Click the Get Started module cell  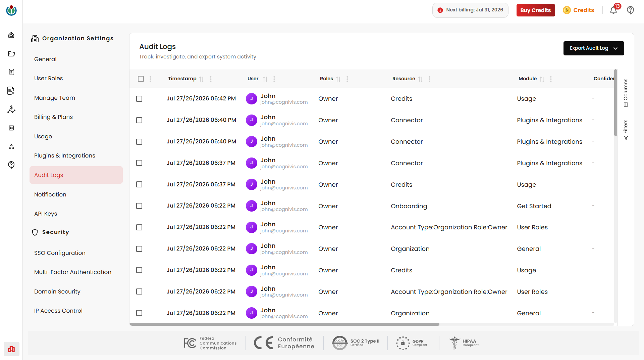(534, 206)
